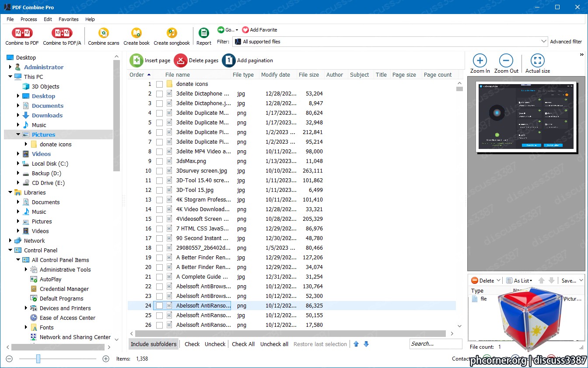The width and height of the screenshot is (588, 368).
Task: Tick the checkbox in row 24 Abelssoft AntiRanso
Action: pos(159,306)
